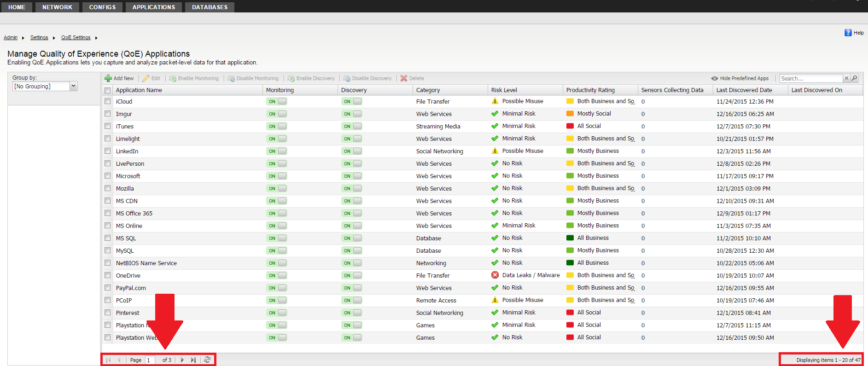The image size is (868, 366).
Task: Go to the first page of applications
Action: point(108,360)
